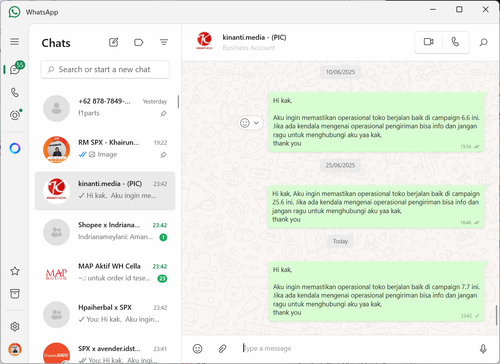Click the Today date separator
The image size is (500, 364).
pos(340,241)
